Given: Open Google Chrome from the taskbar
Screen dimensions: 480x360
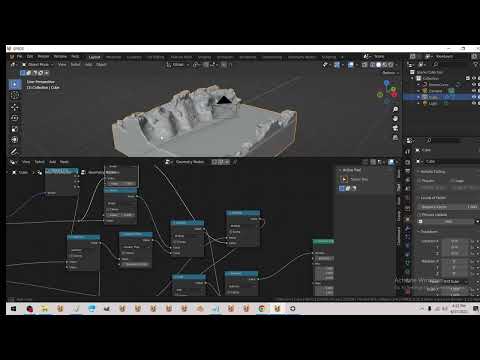Looking at the screenshot, I should [262, 309].
